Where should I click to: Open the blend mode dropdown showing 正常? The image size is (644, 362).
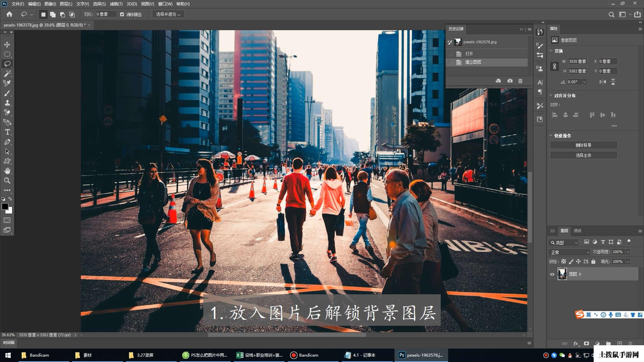click(x=569, y=252)
